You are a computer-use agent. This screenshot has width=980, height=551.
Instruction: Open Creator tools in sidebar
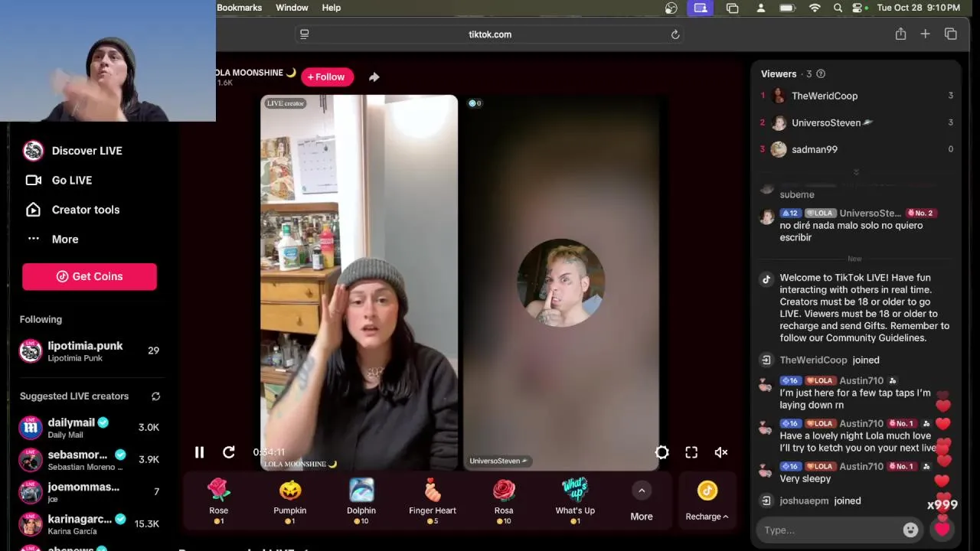click(72, 210)
